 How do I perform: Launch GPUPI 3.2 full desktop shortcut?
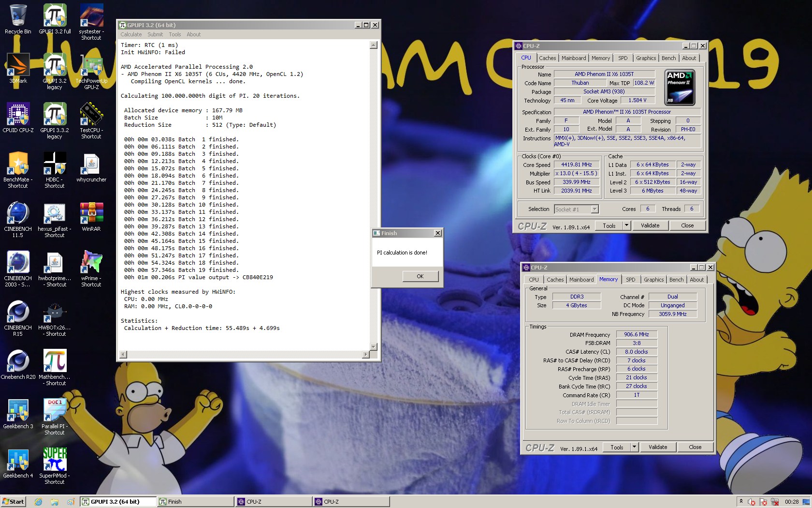[55, 19]
